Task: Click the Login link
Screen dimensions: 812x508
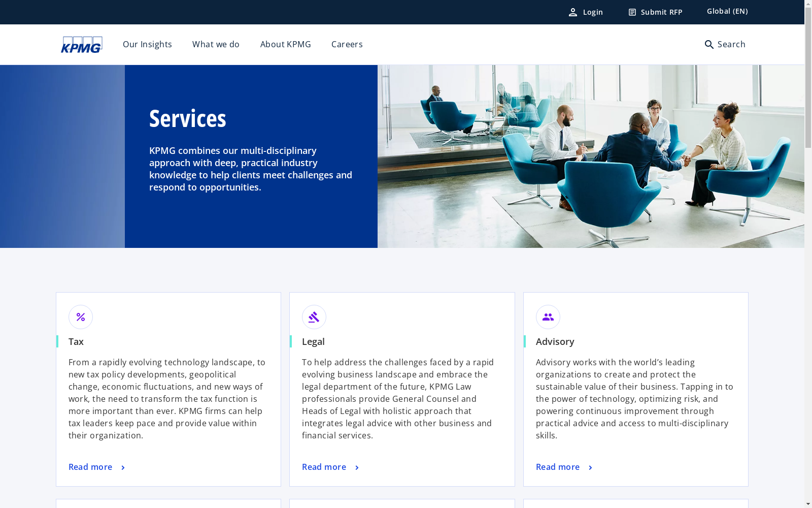Action: pyautogui.click(x=586, y=12)
